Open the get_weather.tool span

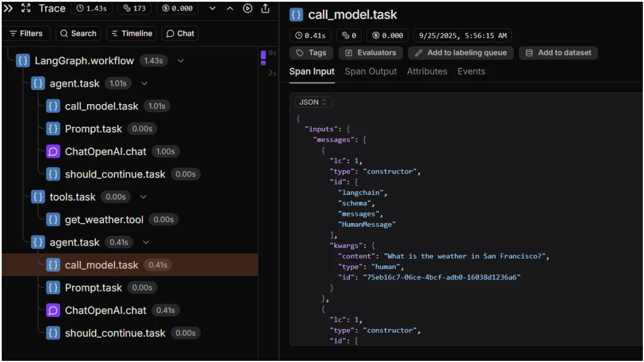pos(104,219)
